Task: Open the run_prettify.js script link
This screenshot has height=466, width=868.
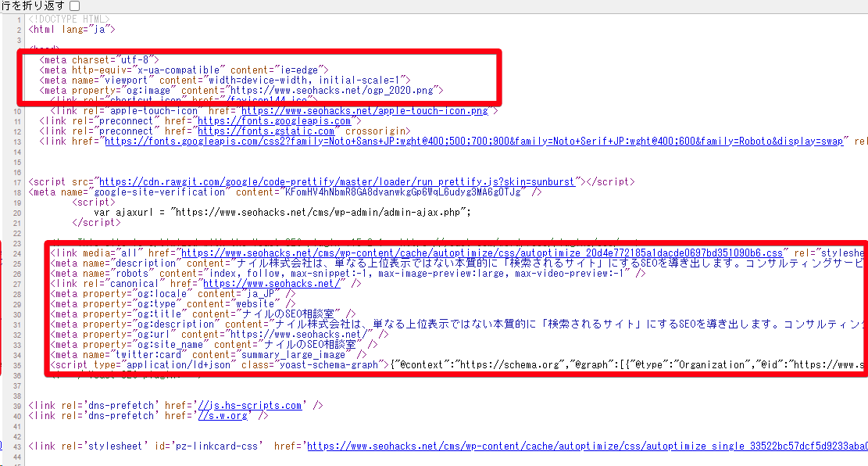Action: (x=337, y=181)
